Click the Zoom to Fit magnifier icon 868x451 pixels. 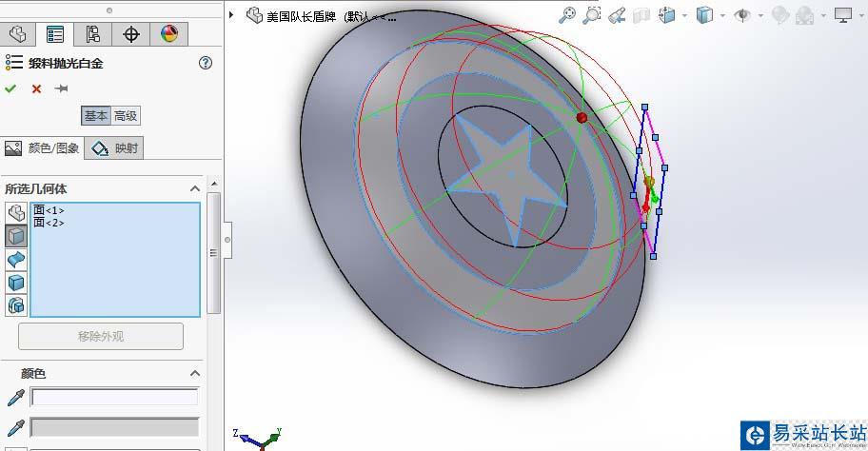click(x=567, y=14)
